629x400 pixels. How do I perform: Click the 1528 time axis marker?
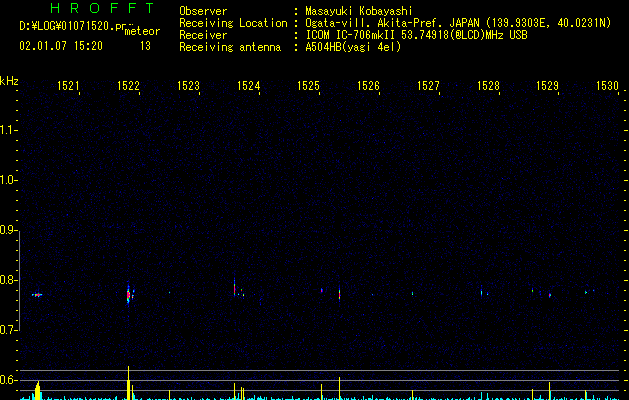coord(488,86)
